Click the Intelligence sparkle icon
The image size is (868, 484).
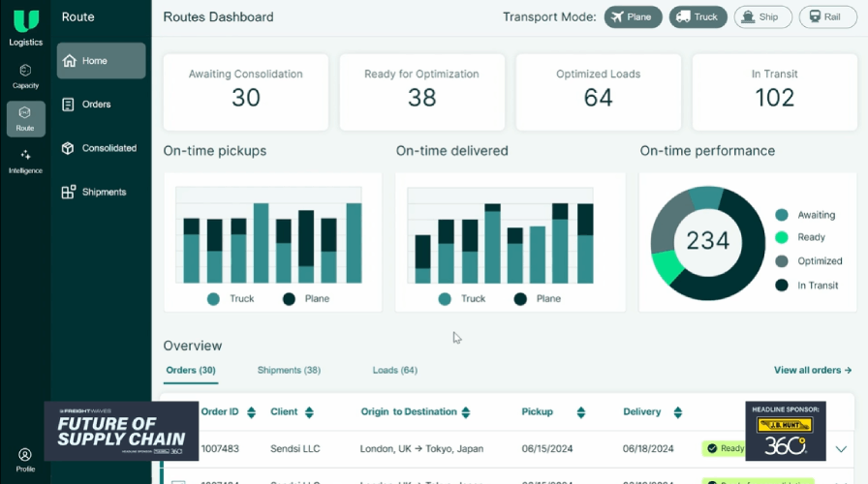[x=25, y=160]
